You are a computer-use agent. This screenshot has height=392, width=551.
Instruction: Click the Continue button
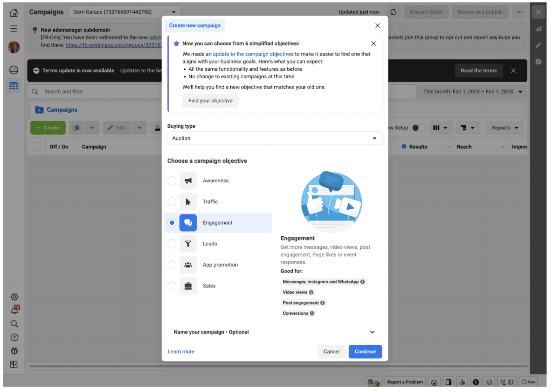coord(365,352)
